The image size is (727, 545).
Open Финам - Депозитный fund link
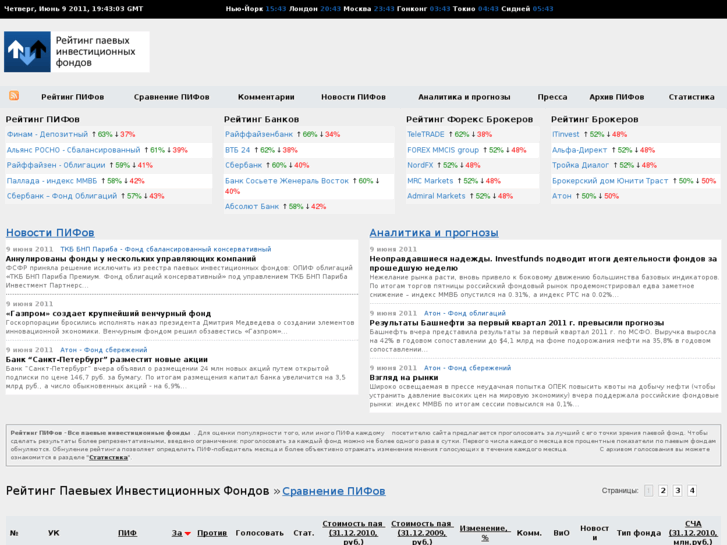(47, 135)
